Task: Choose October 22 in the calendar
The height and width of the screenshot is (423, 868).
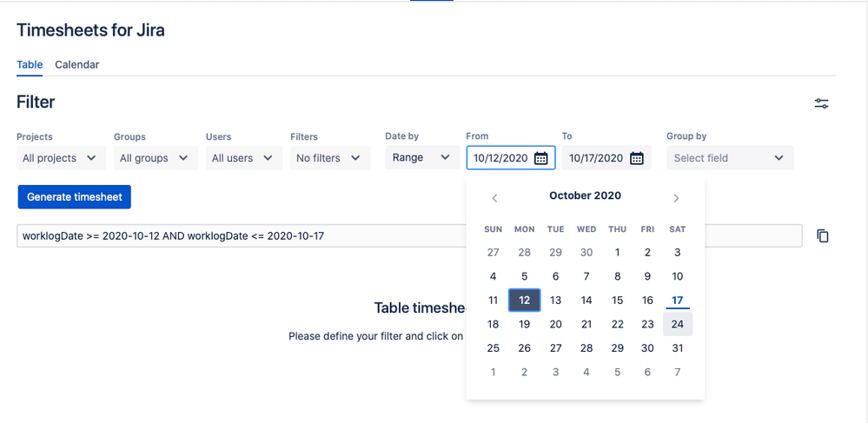Action: (x=617, y=324)
